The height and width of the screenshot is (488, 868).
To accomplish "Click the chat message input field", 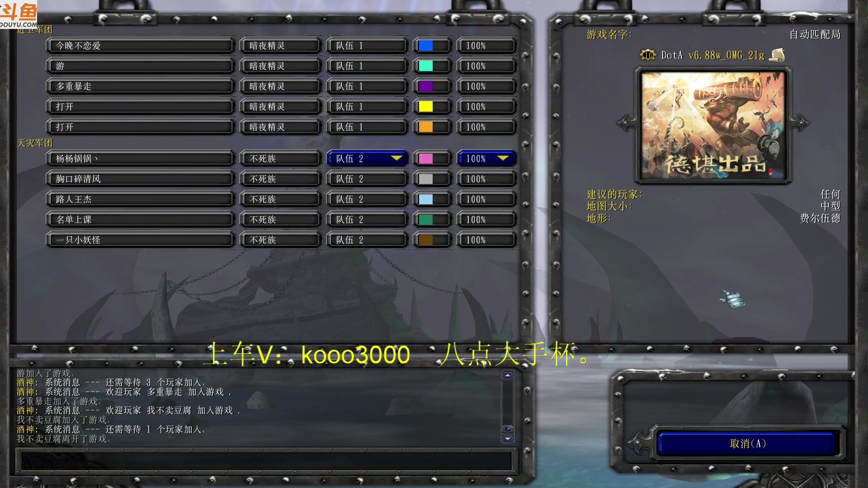I will pyautogui.click(x=264, y=461).
